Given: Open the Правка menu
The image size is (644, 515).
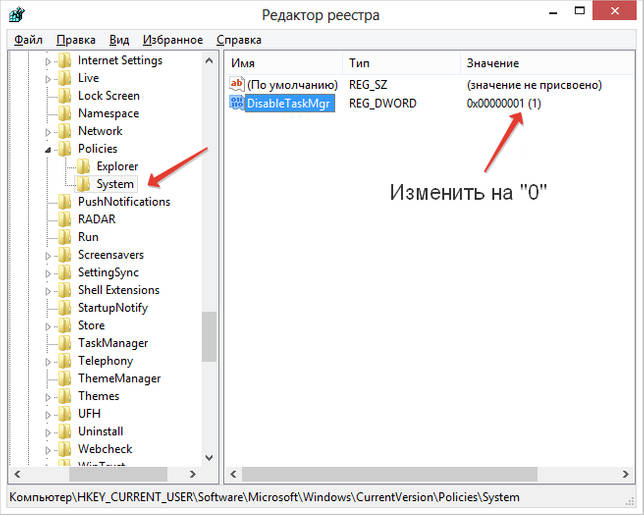Looking at the screenshot, I should point(76,40).
